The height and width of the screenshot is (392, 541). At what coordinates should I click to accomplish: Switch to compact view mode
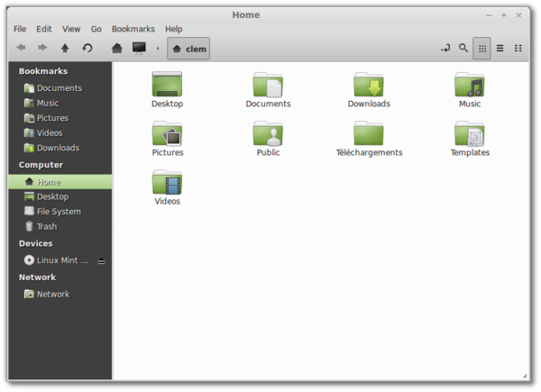click(x=518, y=48)
